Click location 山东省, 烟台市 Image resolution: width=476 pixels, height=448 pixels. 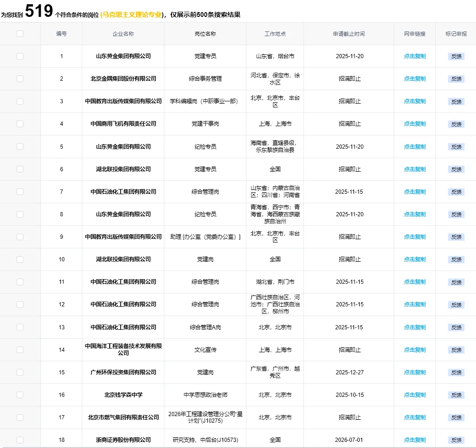point(275,56)
